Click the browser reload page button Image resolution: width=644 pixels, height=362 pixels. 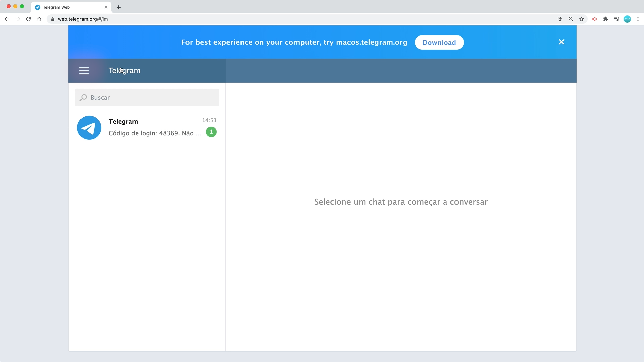pyautogui.click(x=28, y=19)
